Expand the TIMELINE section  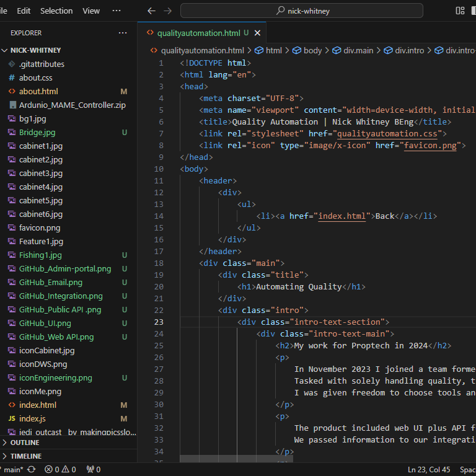[x=26, y=456]
